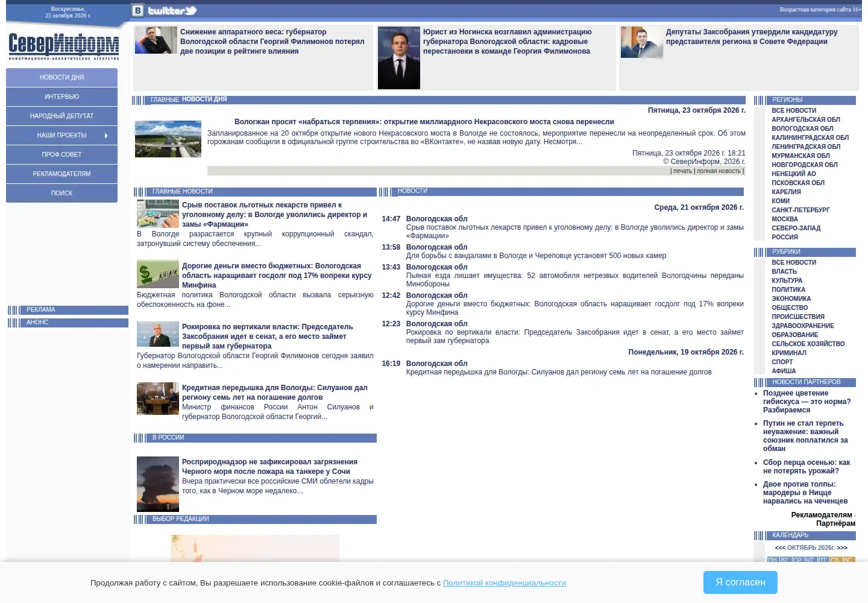Open ЭКОНОМИКА rubric

pyautogui.click(x=791, y=298)
